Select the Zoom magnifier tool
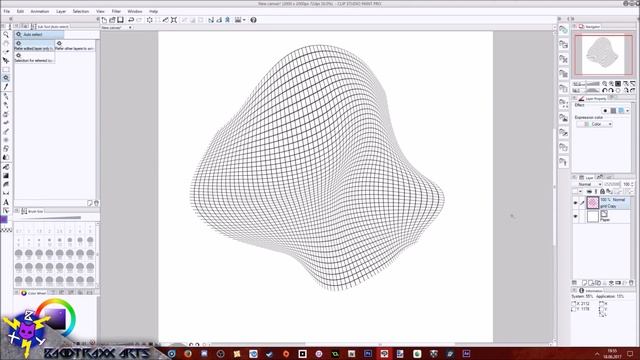The width and height of the screenshot is (640, 360). (6, 35)
